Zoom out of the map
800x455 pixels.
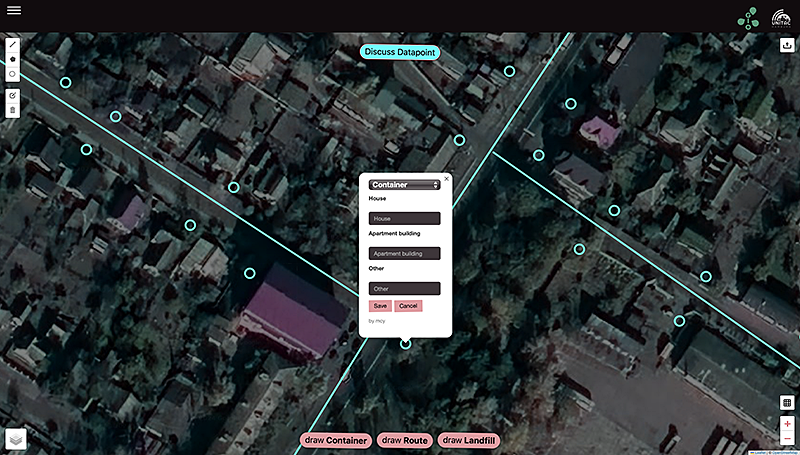(x=787, y=439)
